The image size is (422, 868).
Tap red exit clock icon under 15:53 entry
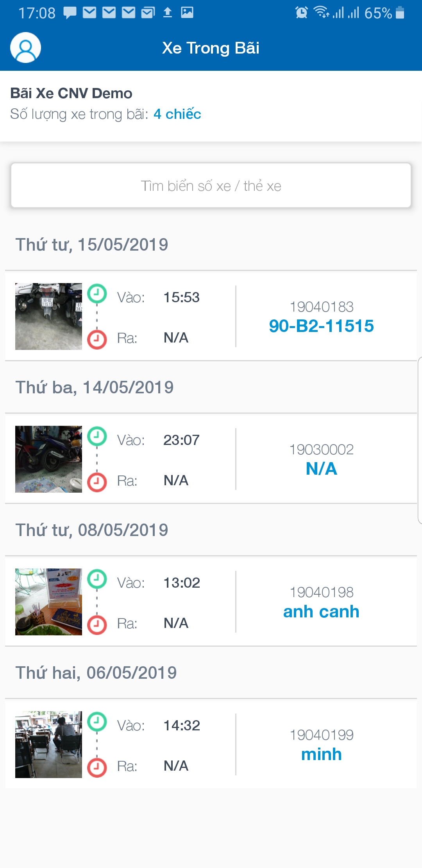click(x=97, y=339)
